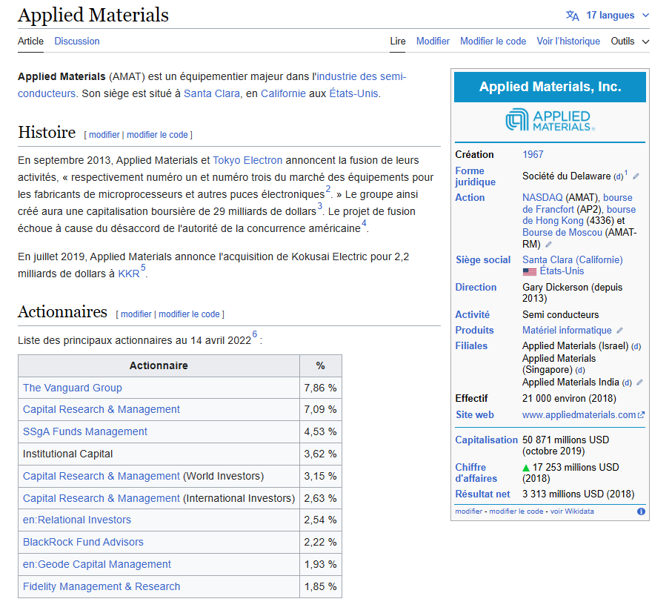Viewport: 672px width, 616px height.
Task: Click the pencil edit icon beside Société du Delaware
Action: (x=636, y=176)
